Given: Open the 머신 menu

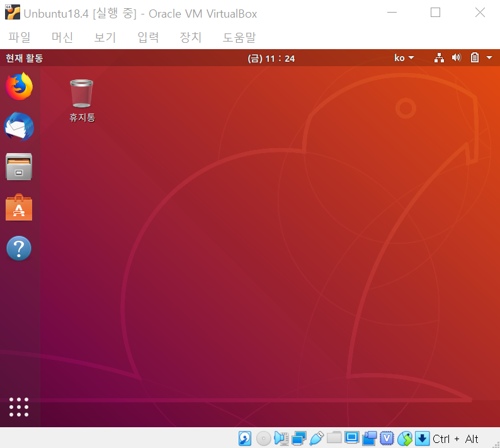Looking at the screenshot, I should [62, 37].
